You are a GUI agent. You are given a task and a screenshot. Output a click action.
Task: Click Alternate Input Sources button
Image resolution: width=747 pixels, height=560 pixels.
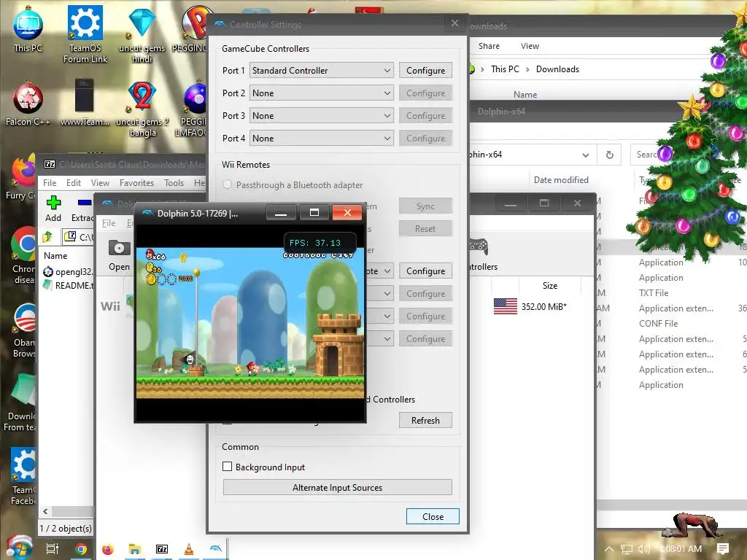tap(337, 488)
